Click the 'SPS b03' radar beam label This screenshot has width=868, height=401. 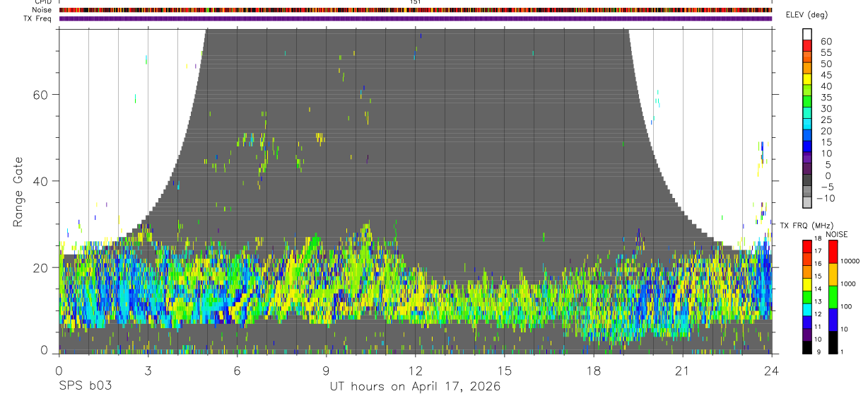tap(85, 386)
